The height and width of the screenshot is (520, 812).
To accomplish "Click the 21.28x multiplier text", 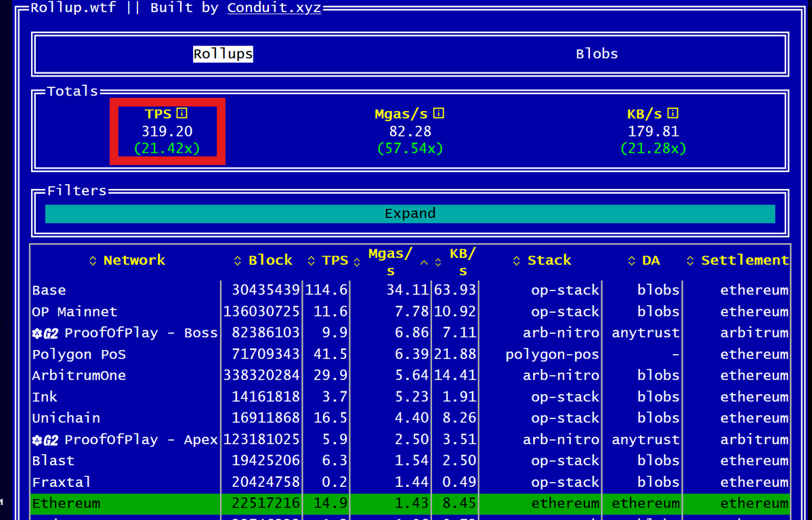I will tap(653, 149).
